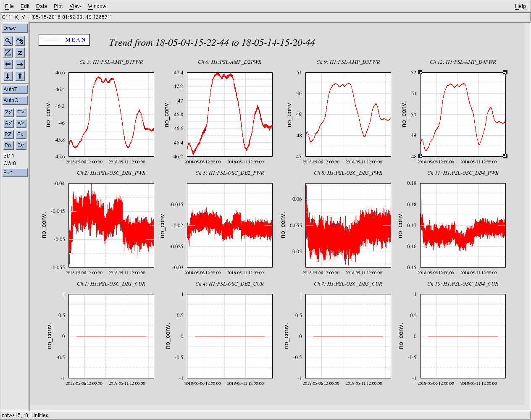Click the AutoO button
531x420 pixels.
pos(15,100)
